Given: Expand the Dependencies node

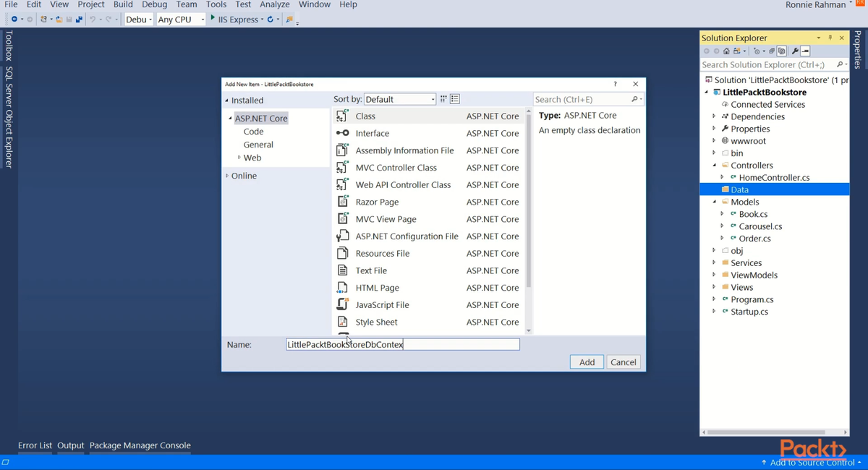Looking at the screenshot, I should pyautogui.click(x=714, y=116).
